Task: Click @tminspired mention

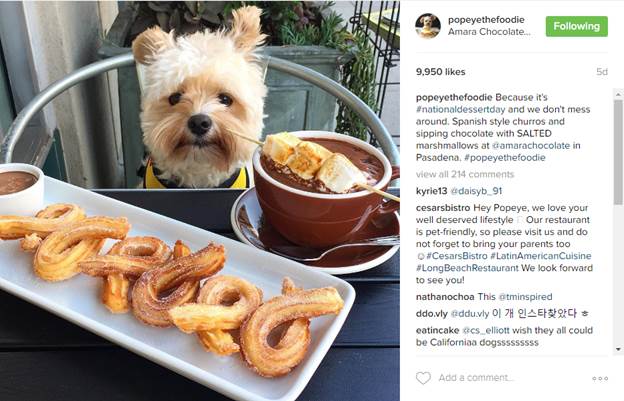Action: [525, 297]
